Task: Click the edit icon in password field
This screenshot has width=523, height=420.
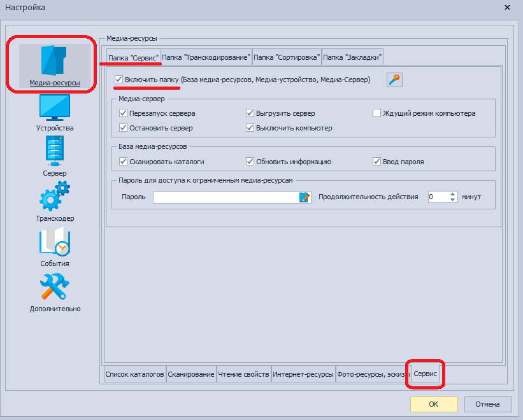Action: [x=304, y=197]
